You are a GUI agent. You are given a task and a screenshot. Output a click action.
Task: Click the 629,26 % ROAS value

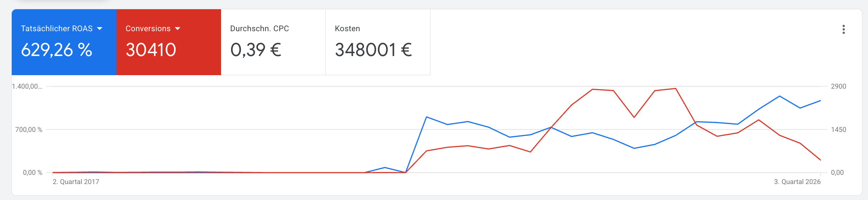[x=57, y=50]
